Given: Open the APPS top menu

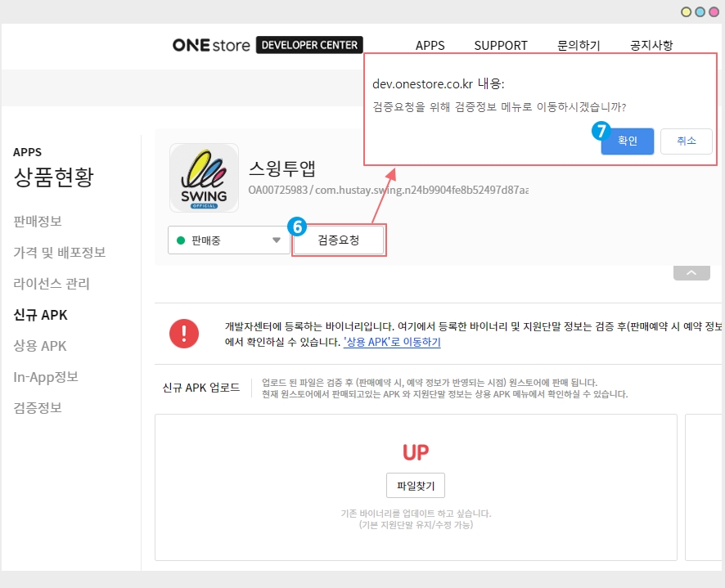Looking at the screenshot, I should tap(430, 46).
